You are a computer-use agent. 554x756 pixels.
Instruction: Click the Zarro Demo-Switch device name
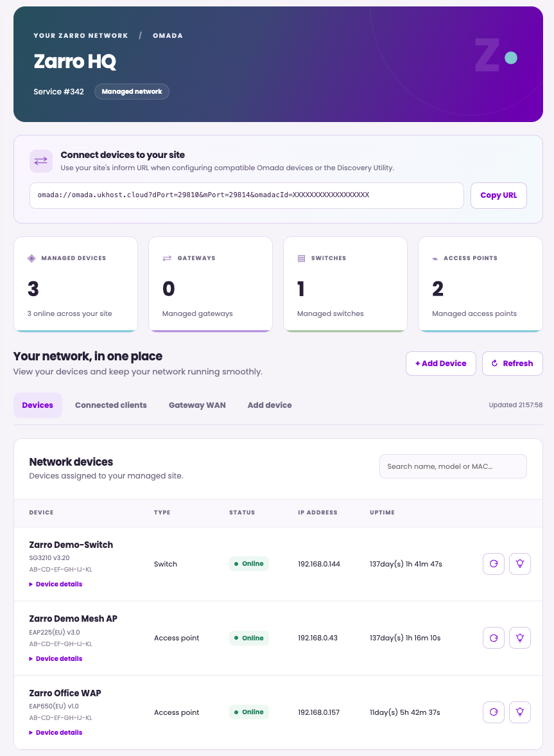click(x=71, y=545)
